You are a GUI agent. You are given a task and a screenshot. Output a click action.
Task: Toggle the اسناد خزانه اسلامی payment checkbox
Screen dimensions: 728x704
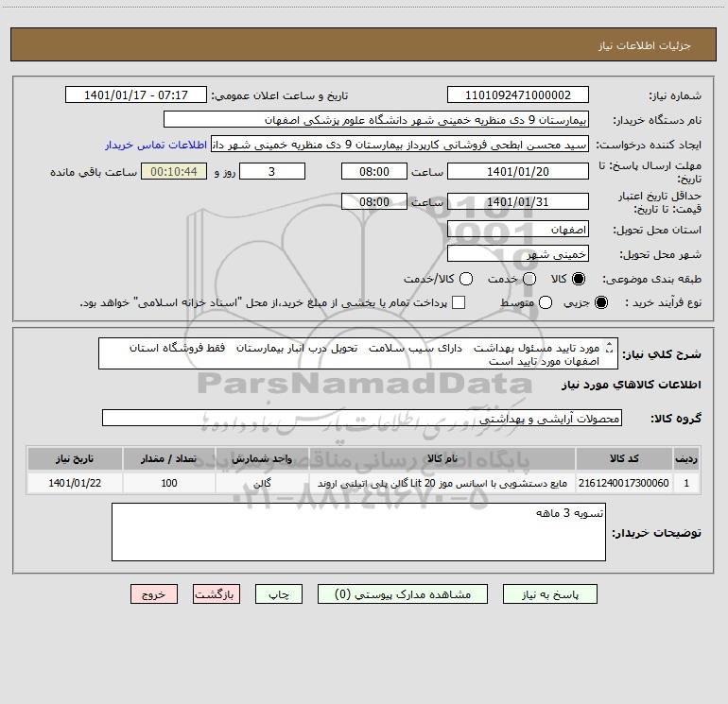point(459,302)
